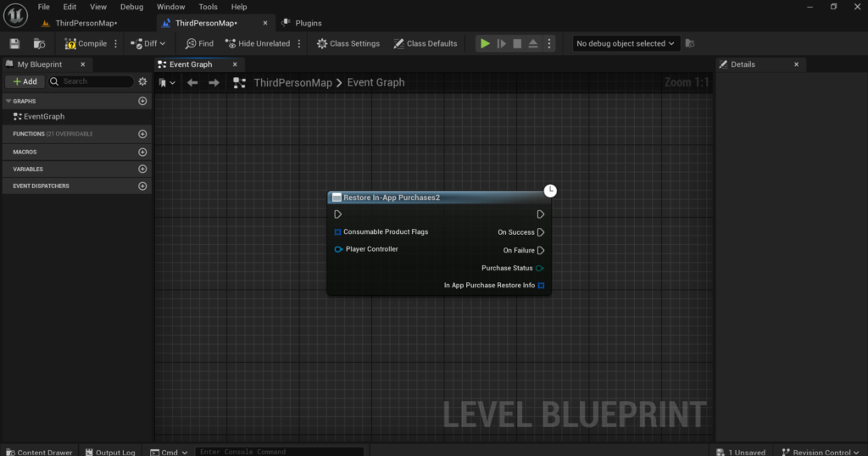This screenshot has width=868, height=456.
Task: Close the My Blueprint panel
Action: click(82, 64)
